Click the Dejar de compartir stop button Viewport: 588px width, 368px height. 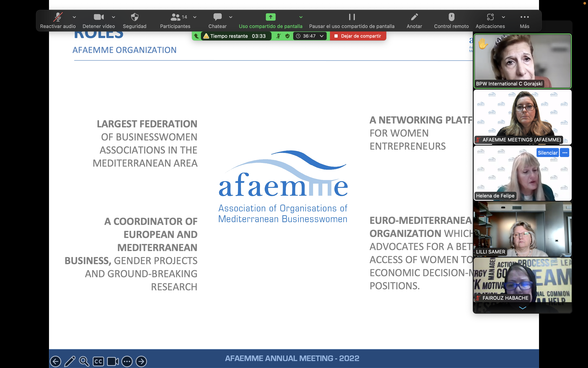pyautogui.click(x=358, y=36)
